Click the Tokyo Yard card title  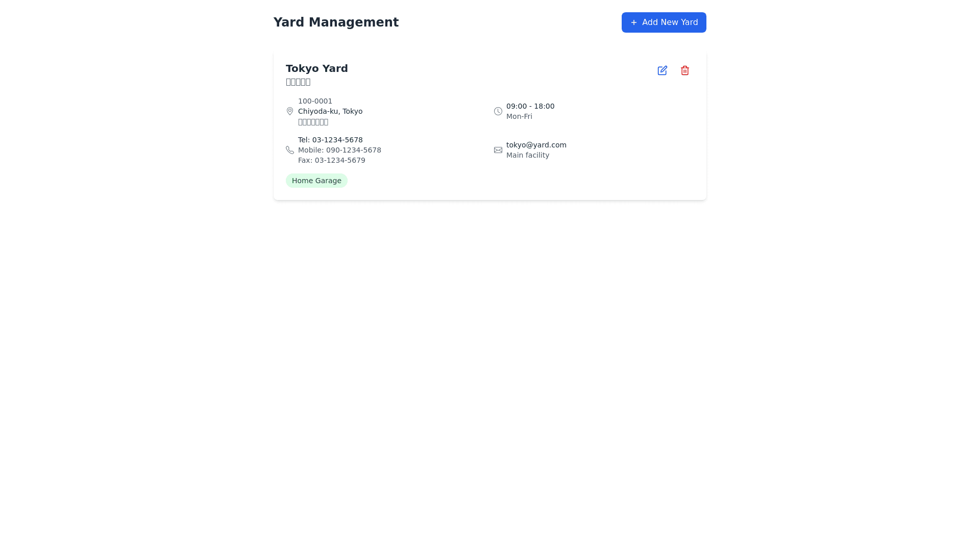(x=316, y=68)
